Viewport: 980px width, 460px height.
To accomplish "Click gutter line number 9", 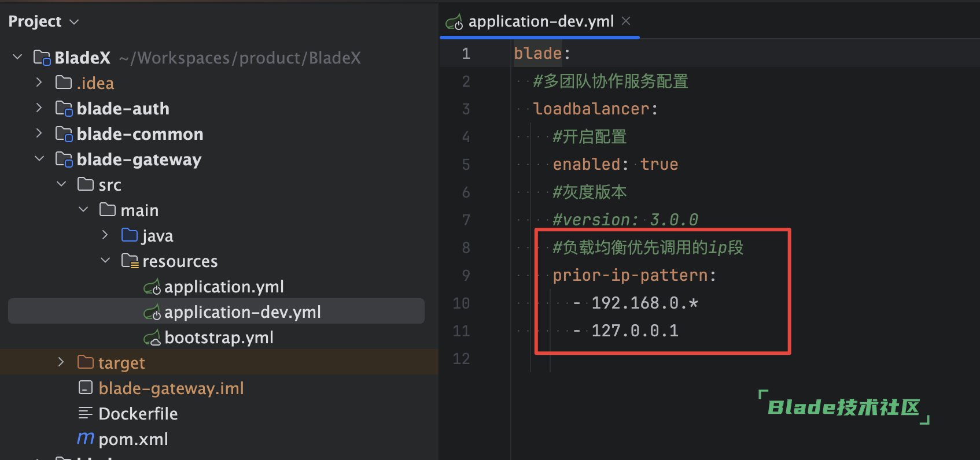I will 466,275.
